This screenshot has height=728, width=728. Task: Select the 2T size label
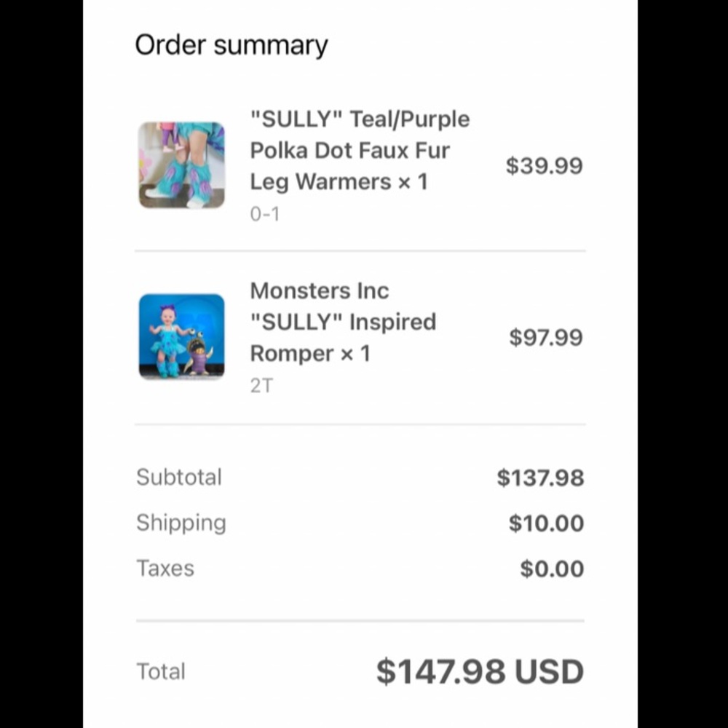click(261, 386)
